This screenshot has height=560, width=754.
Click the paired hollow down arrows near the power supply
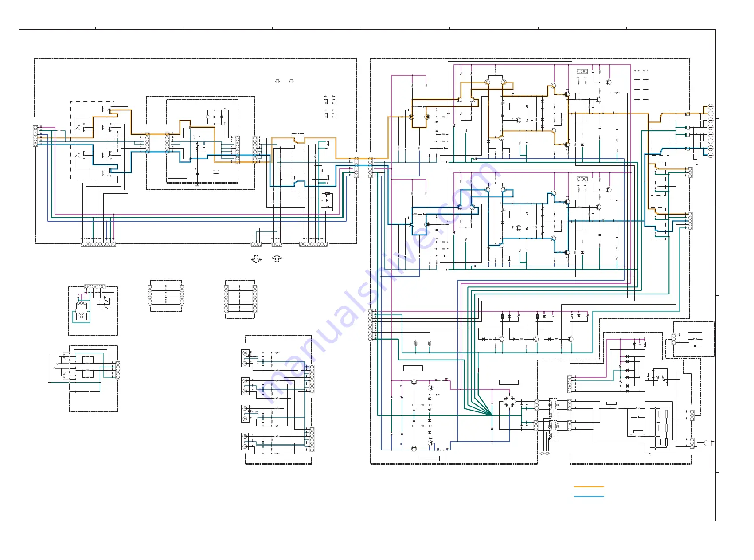pos(545,454)
